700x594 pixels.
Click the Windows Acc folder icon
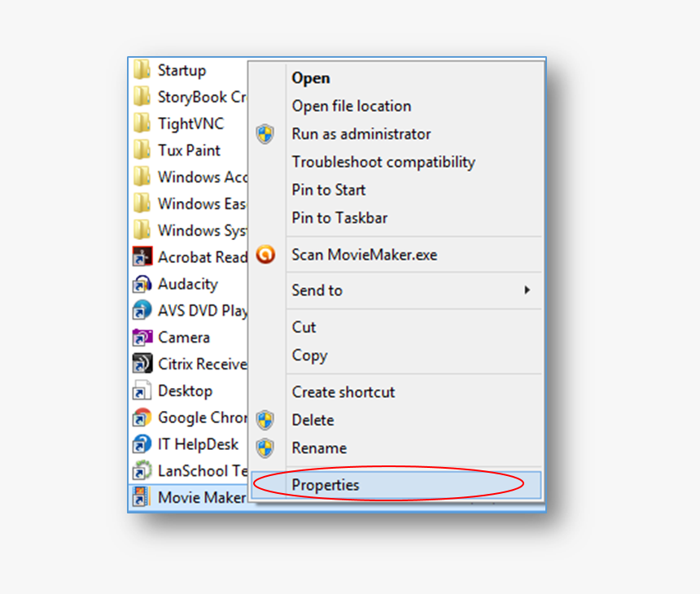coord(142,177)
